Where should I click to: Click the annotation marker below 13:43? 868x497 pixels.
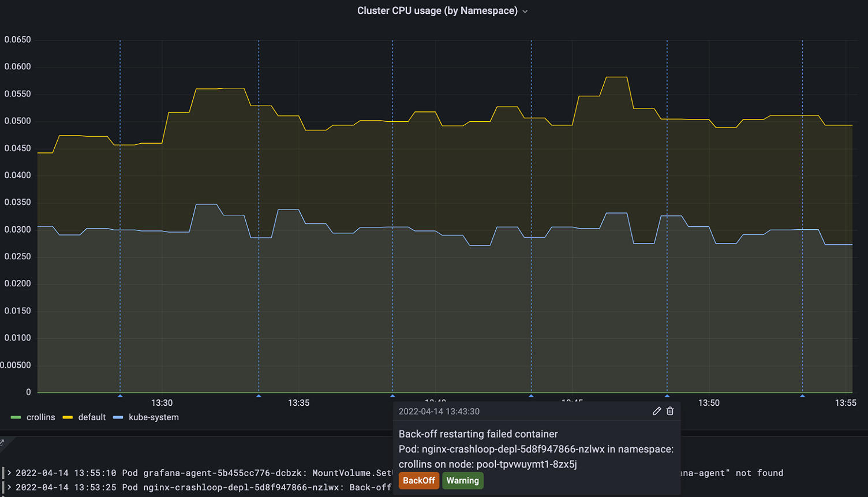531,395
